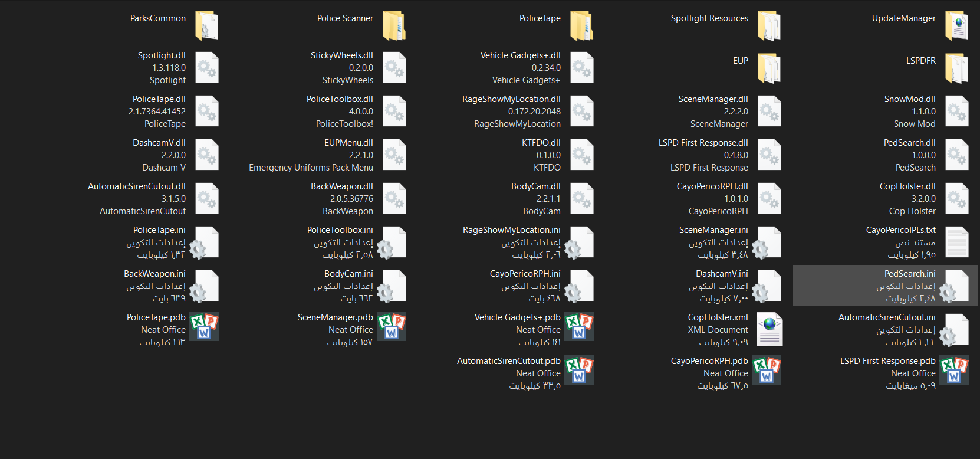Select the Vehicle Gadgets+.pdb file icon
The height and width of the screenshot is (459, 980).
tap(579, 326)
